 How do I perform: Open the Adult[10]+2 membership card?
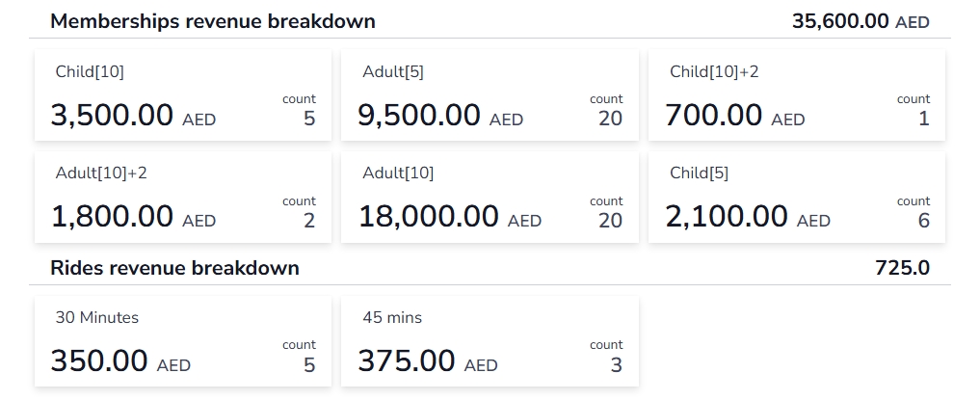pos(183,198)
